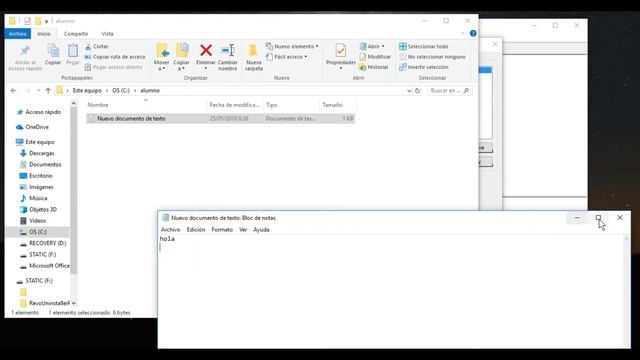Switch to the Inicio ribbon tab
Image resolution: width=640 pixels, height=360 pixels.
pos(44,34)
